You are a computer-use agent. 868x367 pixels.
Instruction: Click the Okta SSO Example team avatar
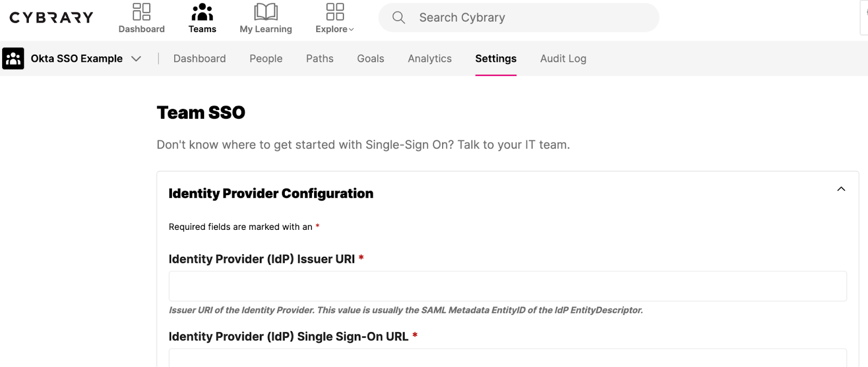click(x=13, y=59)
